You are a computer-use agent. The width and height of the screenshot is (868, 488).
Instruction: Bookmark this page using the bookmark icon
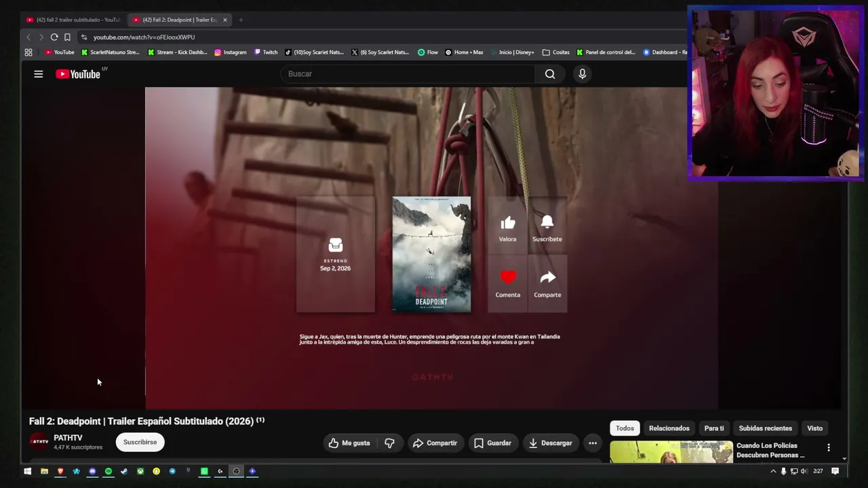point(67,37)
